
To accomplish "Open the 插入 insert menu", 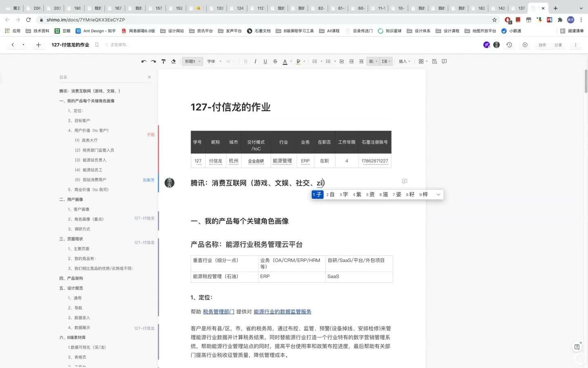I will (404, 61).
